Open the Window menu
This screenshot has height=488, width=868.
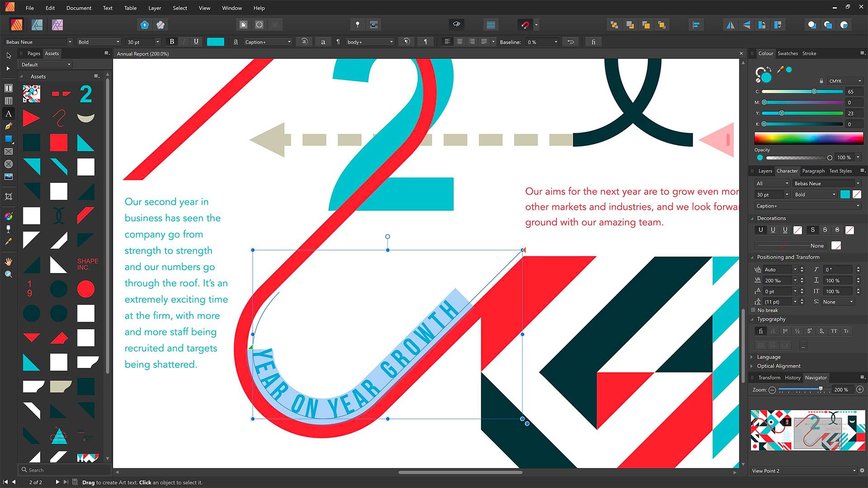point(232,8)
